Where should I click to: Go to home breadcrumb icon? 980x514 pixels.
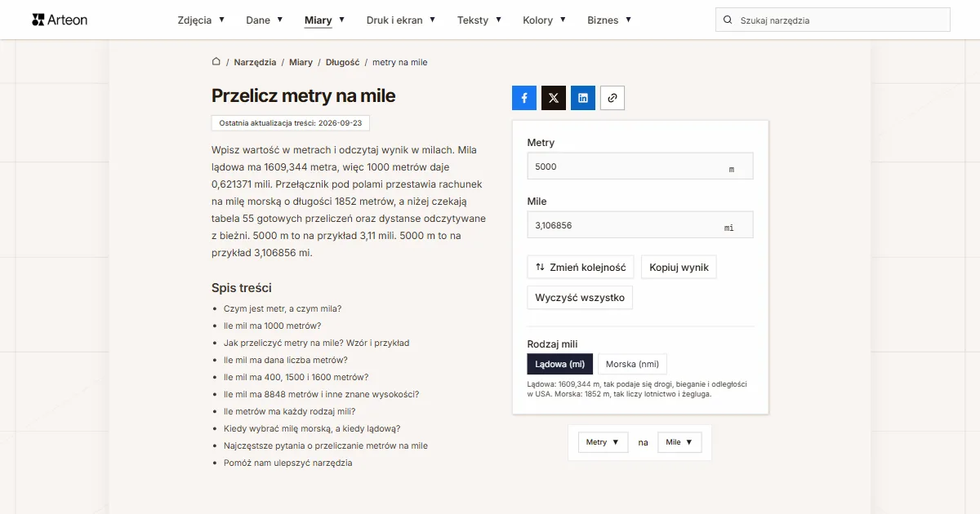(x=216, y=62)
